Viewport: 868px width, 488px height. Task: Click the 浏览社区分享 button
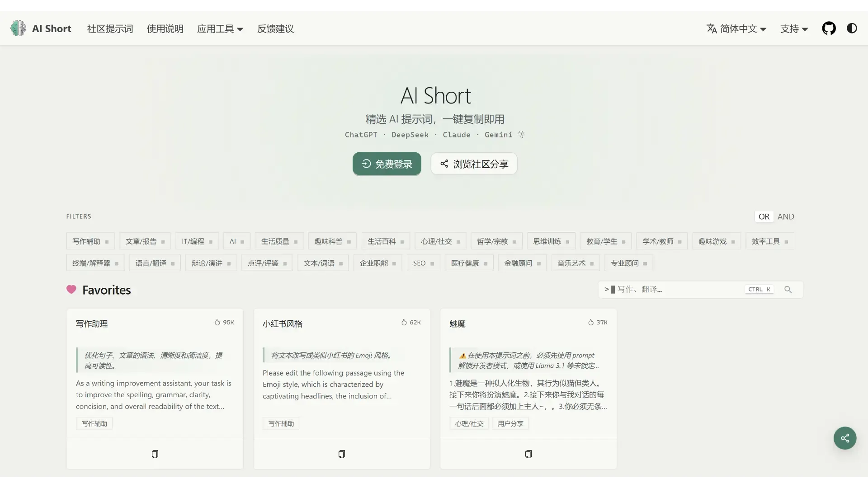click(x=474, y=164)
